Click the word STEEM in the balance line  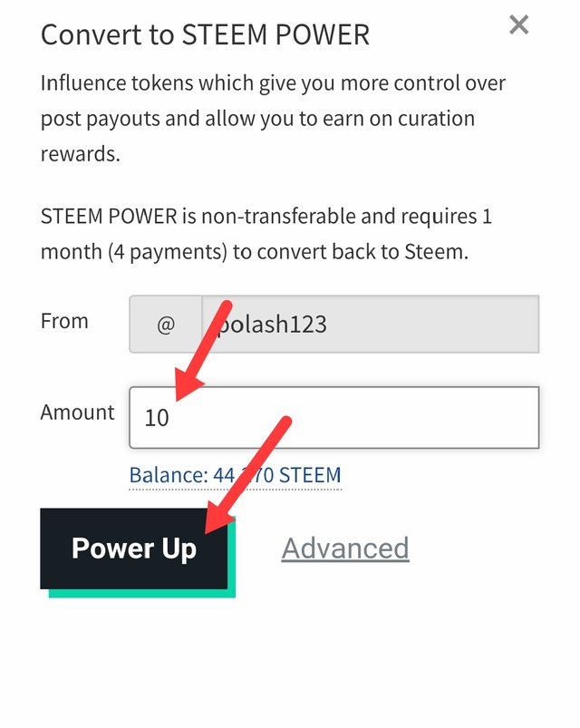coord(311,475)
